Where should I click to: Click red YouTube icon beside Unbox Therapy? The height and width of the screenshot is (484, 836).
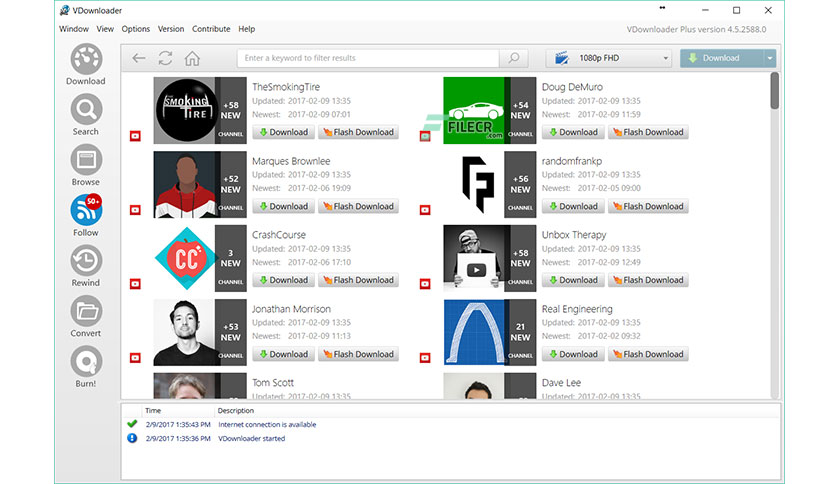(x=425, y=284)
